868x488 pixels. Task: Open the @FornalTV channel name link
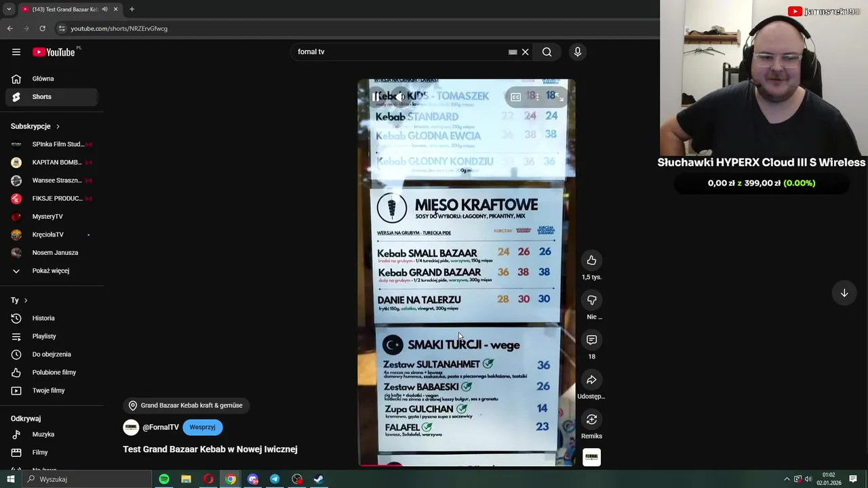161,428
